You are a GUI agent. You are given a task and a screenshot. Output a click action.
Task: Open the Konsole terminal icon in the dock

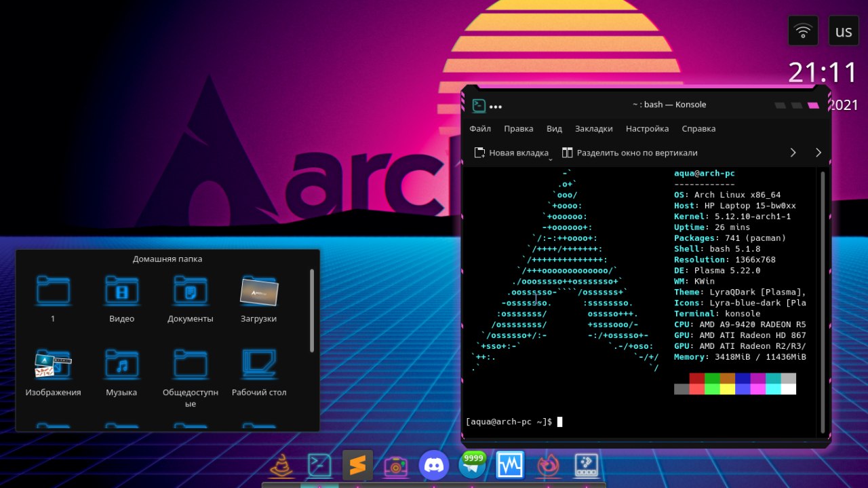point(319,465)
